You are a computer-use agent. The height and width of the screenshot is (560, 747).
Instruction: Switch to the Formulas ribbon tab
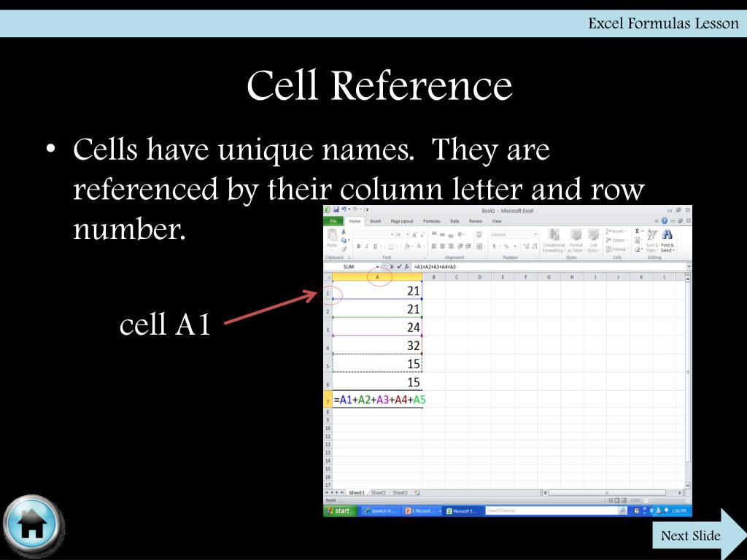(432, 222)
